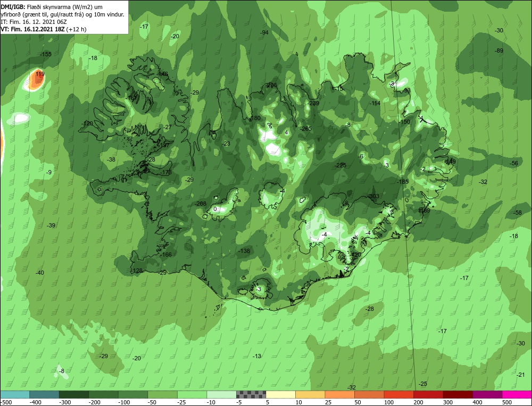Select the pale green legend swatch between -10 and -5
532x406 pixels.
click(x=221, y=395)
